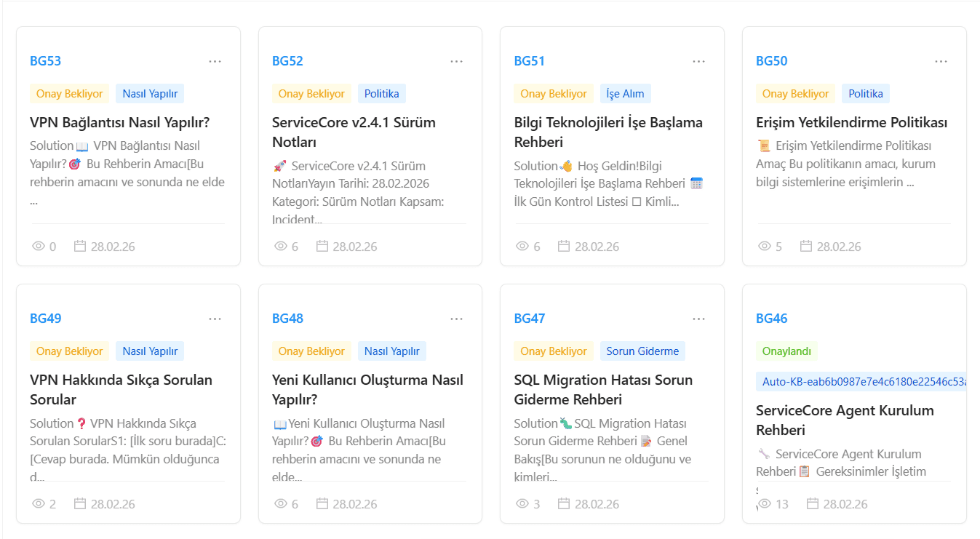Click the ellipsis icon on card BG51
The height and width of the screenshot is (539, 980).
point(698,61)
